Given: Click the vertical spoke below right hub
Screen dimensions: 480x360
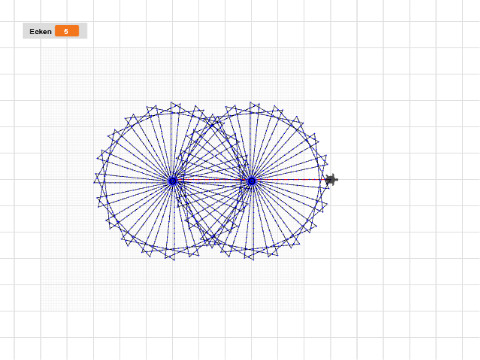Looking at the screenshot, I should click(x=252, y=217).
